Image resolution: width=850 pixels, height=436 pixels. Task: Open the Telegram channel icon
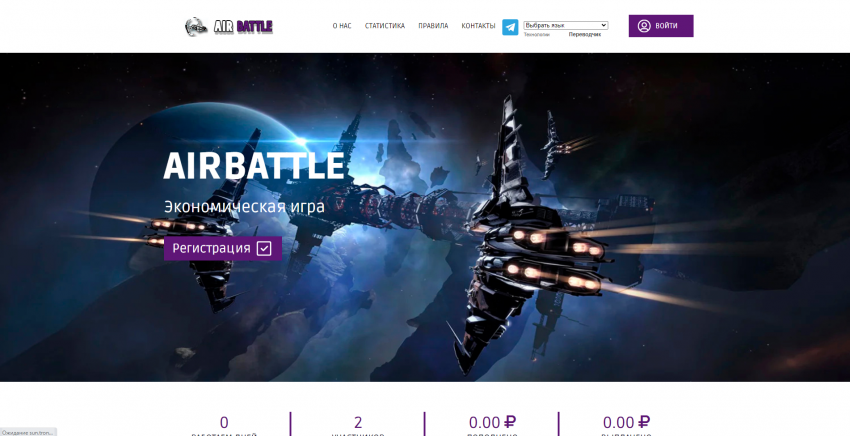(x=510, y=27)
